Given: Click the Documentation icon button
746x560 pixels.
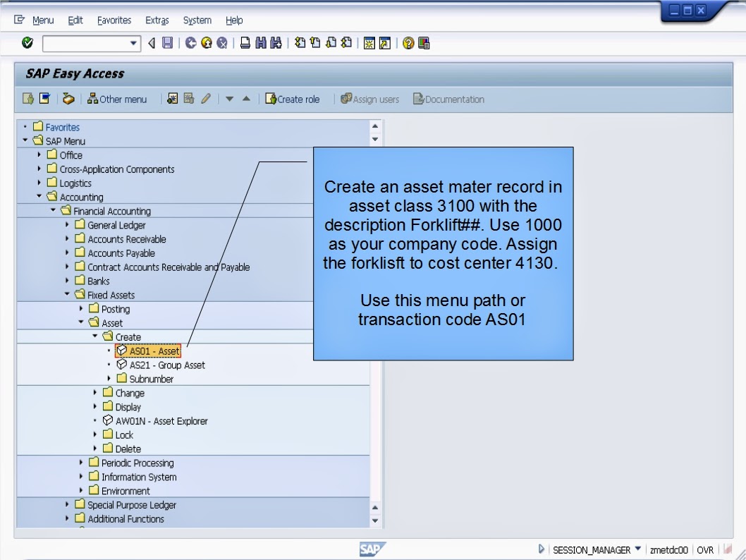Looking at the screenshot, I should click(x=448, y=99).
